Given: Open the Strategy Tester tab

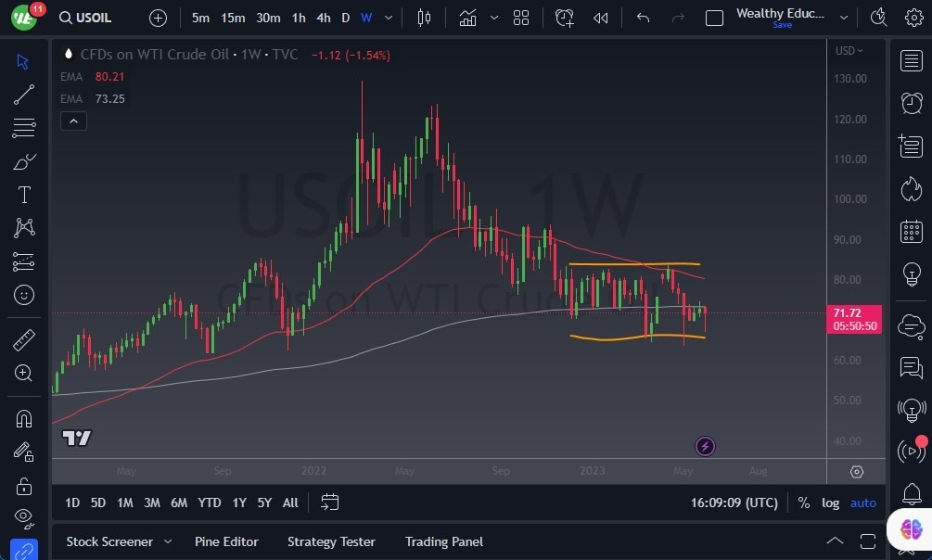Looking at the screenshot, I should pos(331,541).
